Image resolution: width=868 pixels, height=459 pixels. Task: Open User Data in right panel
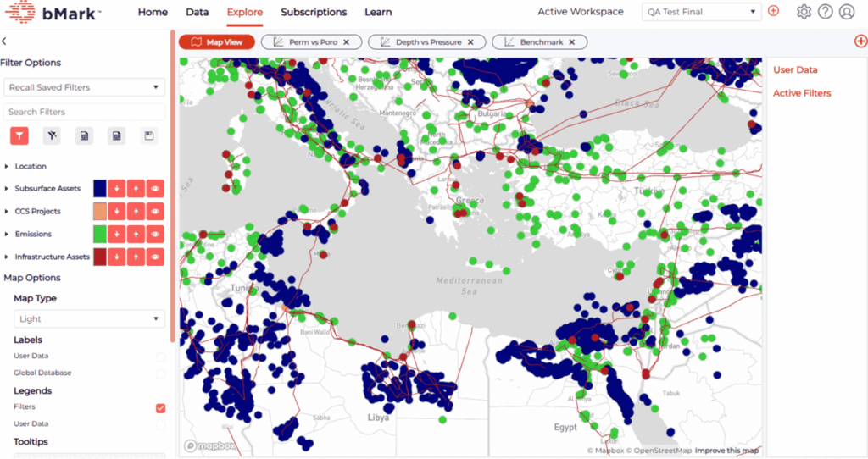coord(795,69)
